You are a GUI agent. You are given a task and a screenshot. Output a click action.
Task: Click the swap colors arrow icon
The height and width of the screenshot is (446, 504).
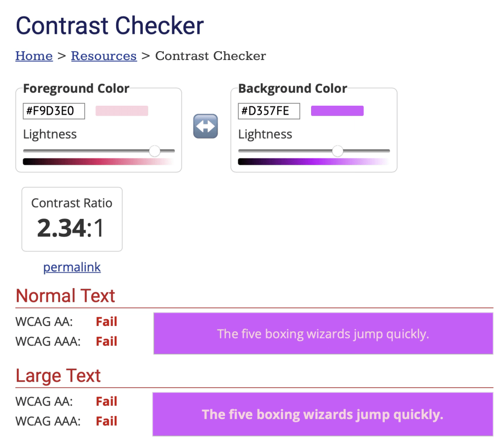coord(205,126)
